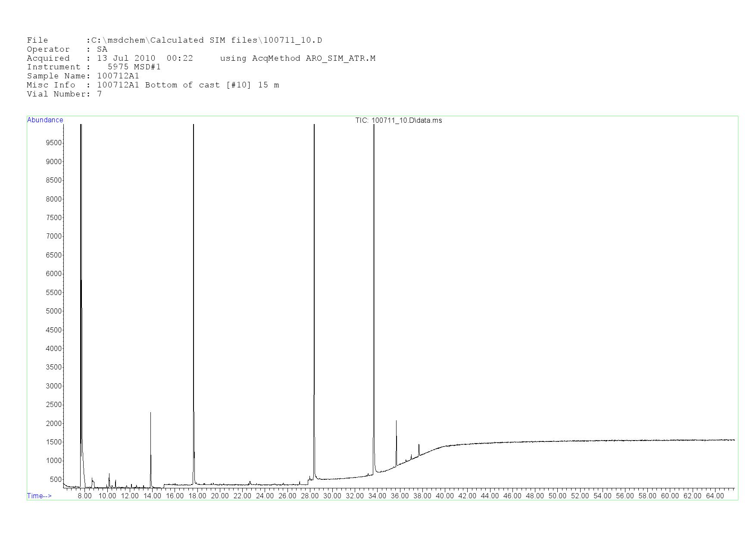This screenshot has width=756, height=534.
Task: Click the acquisition date 13 Jul 2010
Action: (126, 59)
